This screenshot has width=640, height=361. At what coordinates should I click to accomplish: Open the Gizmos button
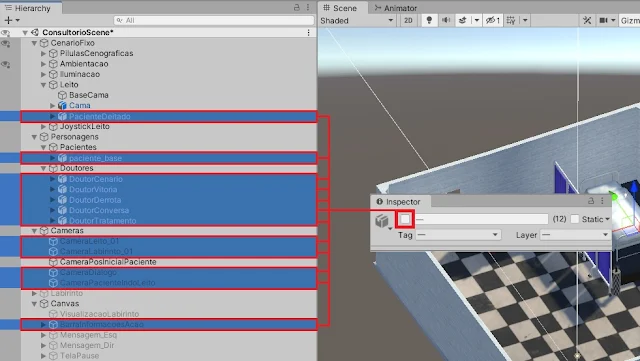[629, 20]
